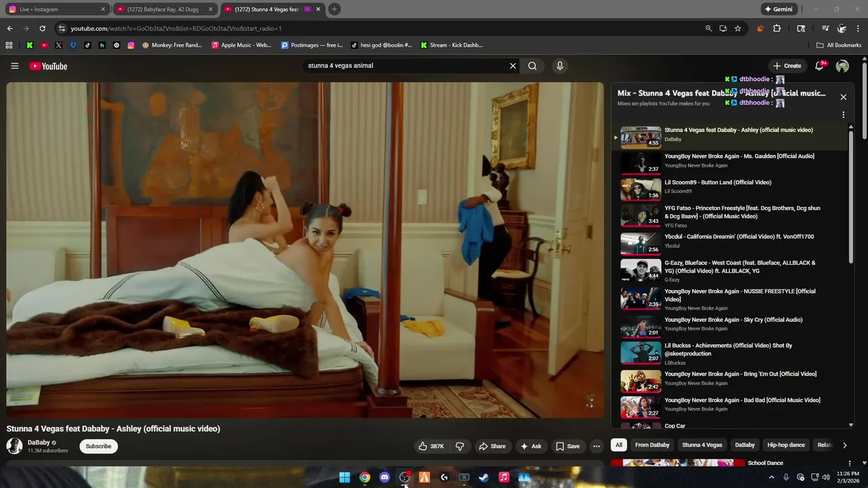This screenshot has width=868, height=488.
Task: Select the Stunna 4 Vegas chip
Action: (x=702, y=445)
